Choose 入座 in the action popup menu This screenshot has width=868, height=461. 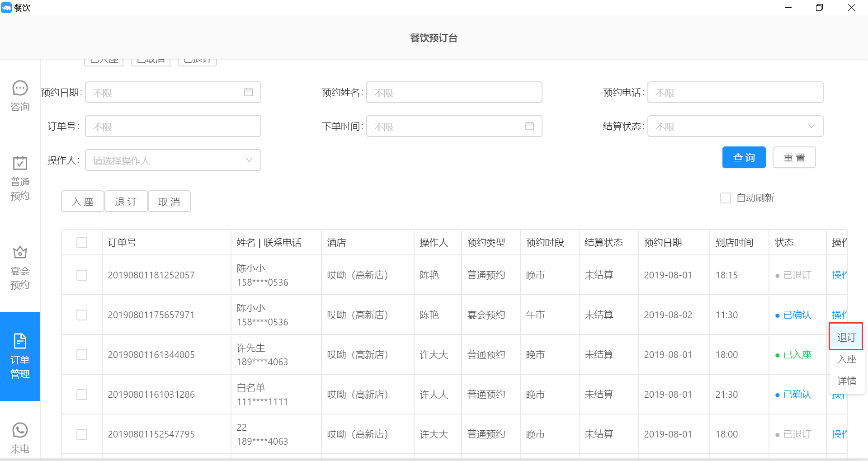(x=846, y=359)
